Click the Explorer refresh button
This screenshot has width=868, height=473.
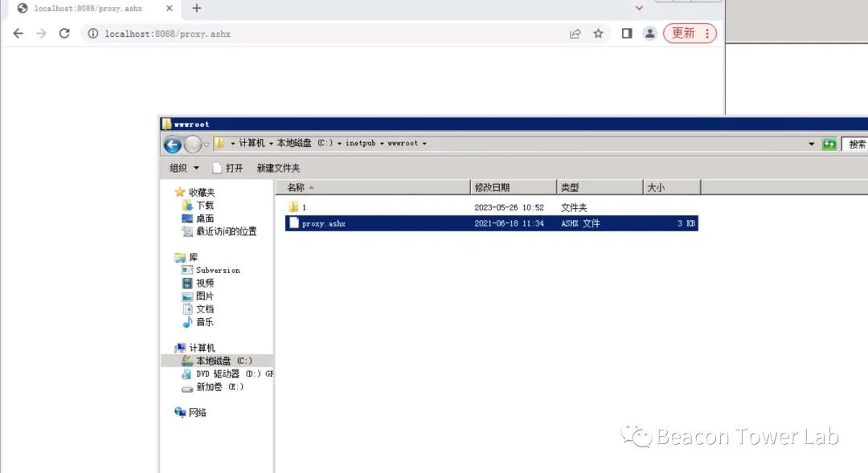click(x=829, y=144)
